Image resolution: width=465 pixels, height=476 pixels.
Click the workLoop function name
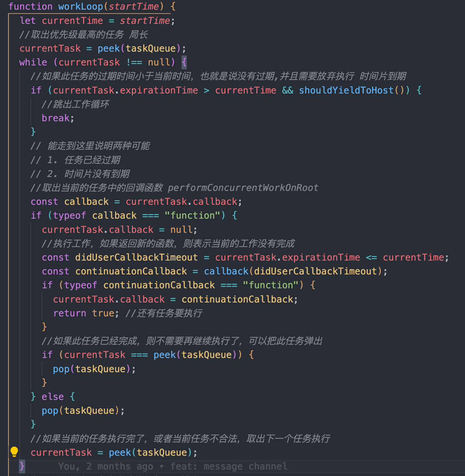(x=81, y=6)
